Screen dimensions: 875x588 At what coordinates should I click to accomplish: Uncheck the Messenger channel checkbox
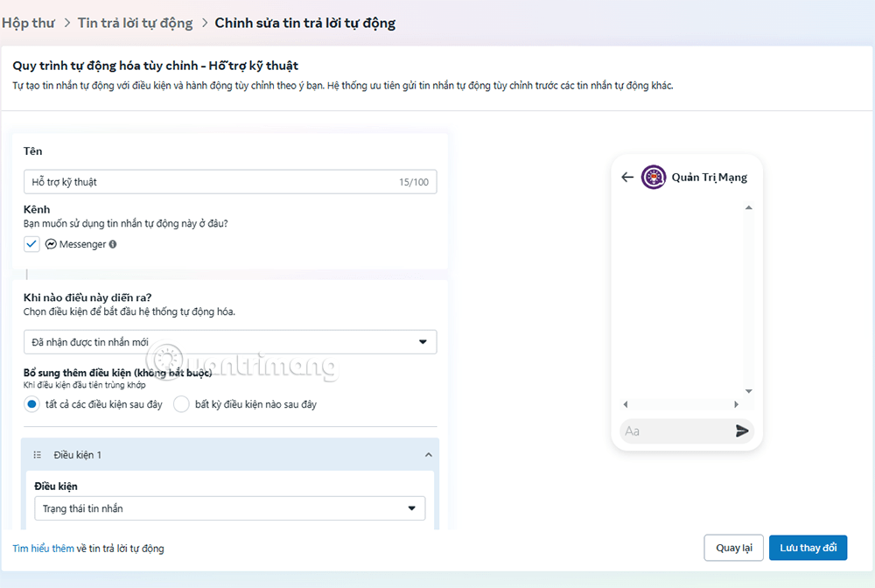31,243
